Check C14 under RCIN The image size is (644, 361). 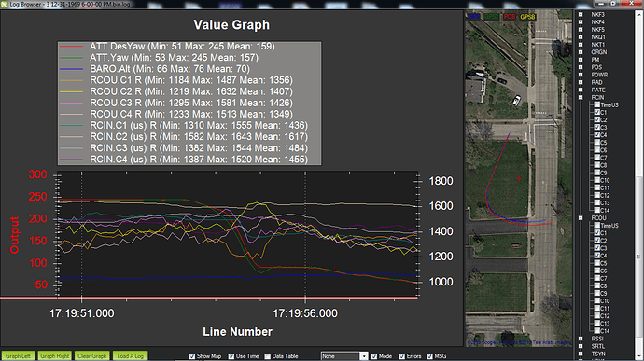597,210
